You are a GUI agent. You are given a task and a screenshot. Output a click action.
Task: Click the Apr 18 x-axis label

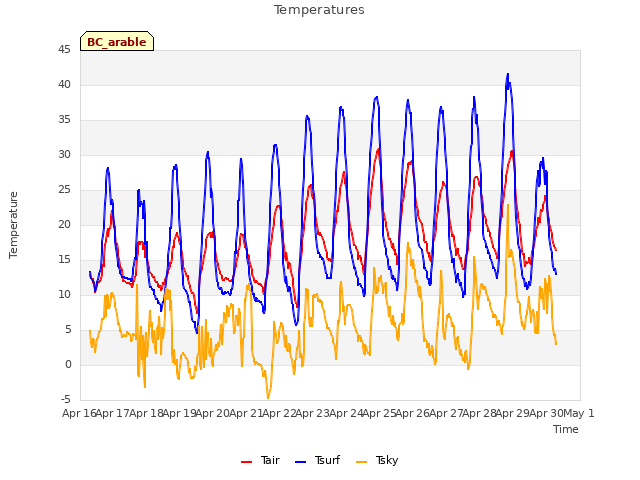click(x=146, y=413)
